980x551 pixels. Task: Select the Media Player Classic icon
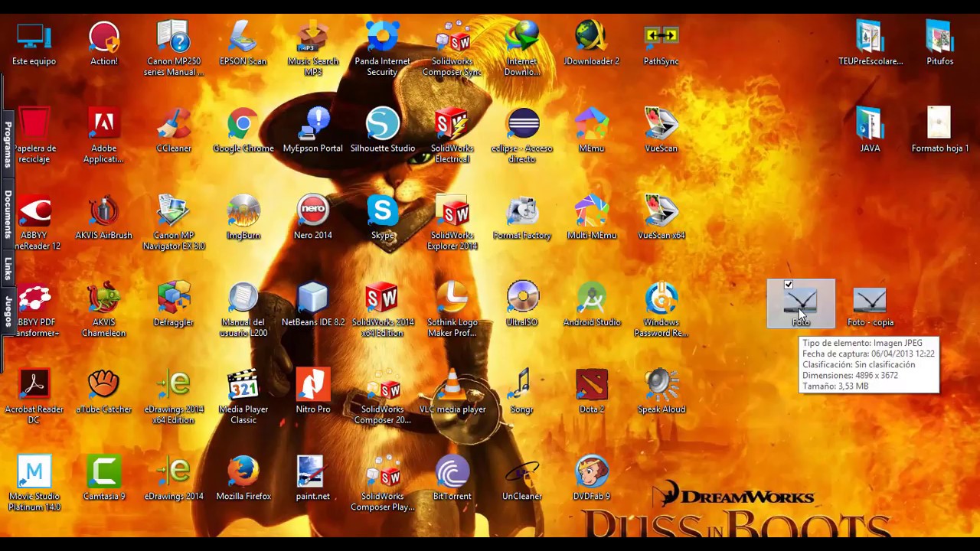tap(243, 385)
